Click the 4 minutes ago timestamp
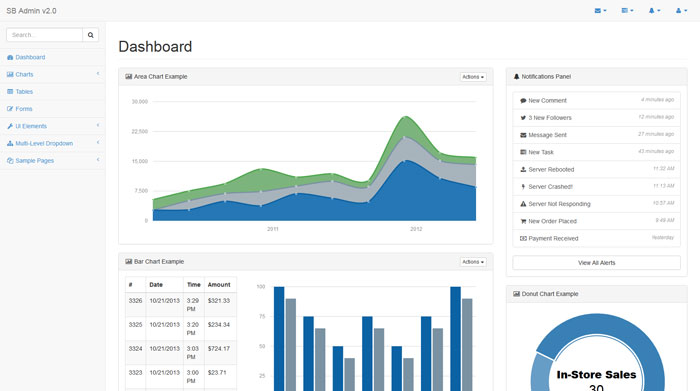The image size is (700, 391). (x=658, y=100)
